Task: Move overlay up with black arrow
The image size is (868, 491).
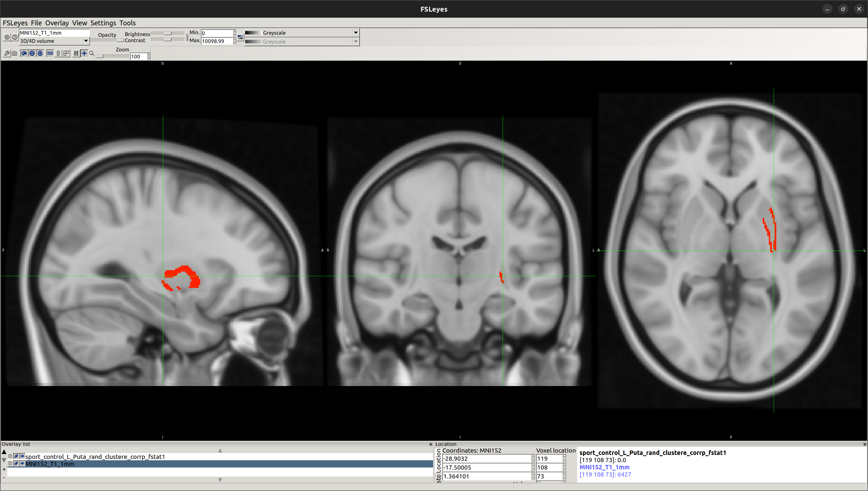Action: point(4,452)
